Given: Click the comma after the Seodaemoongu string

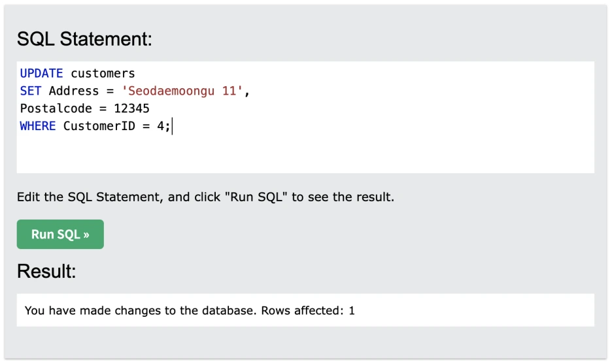Looking at the screenshot, I should 247,91.
